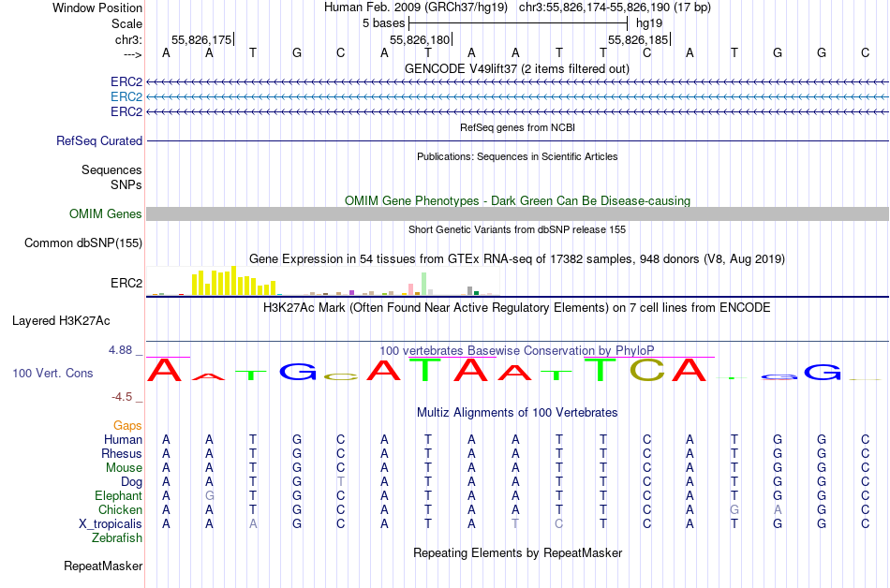
Task: Select the Elephant alignment row label
Action: 118,495
